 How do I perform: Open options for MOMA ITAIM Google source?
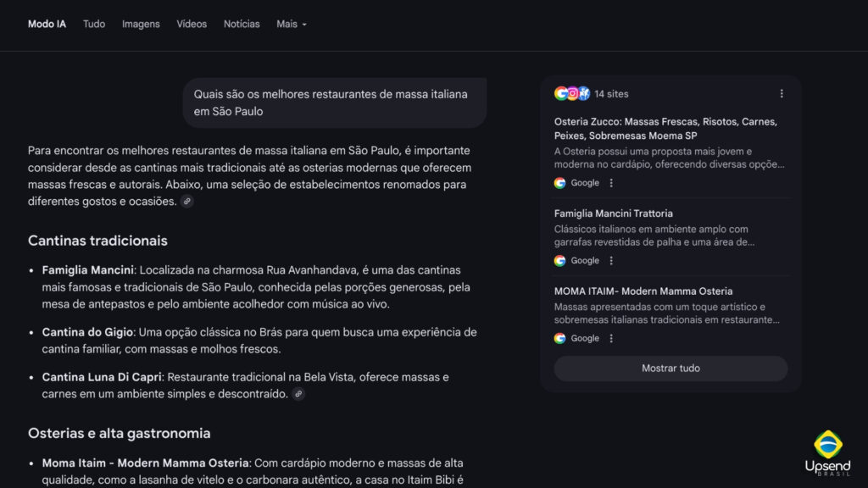click(611, 339)
